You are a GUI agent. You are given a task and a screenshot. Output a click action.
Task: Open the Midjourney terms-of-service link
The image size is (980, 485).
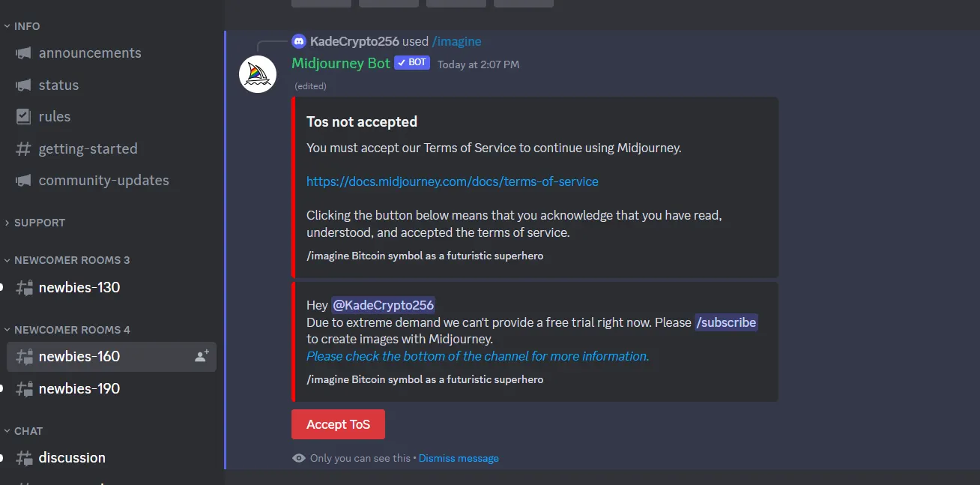(x=453, y=181)
